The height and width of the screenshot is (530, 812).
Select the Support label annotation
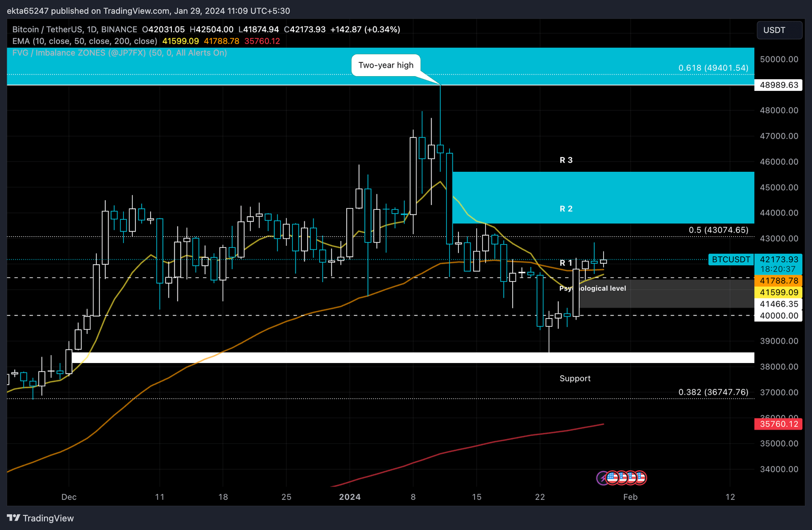point(575,378)
